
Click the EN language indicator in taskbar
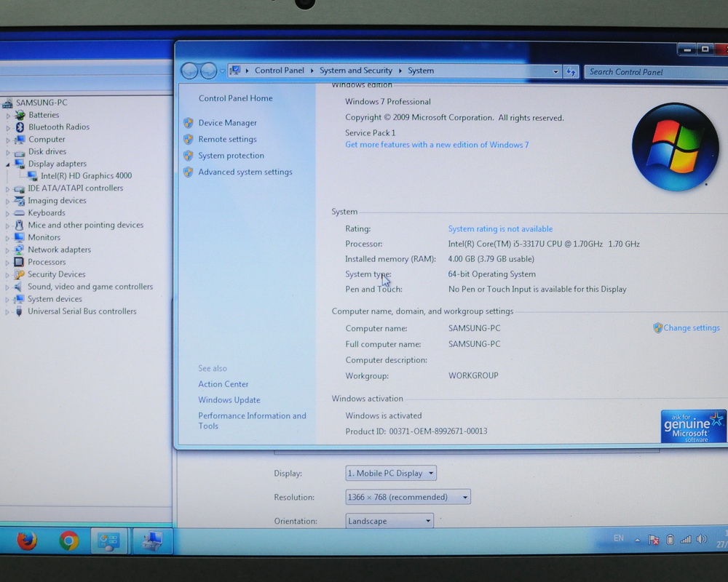(618, 538)
